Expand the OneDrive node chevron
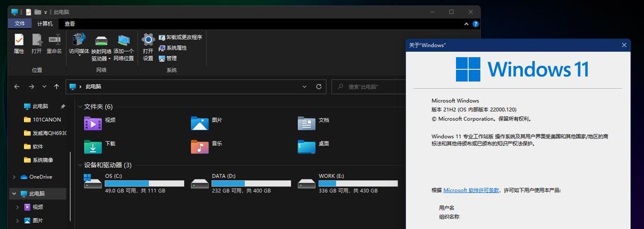The image size is (644, 229). [14, 177]
